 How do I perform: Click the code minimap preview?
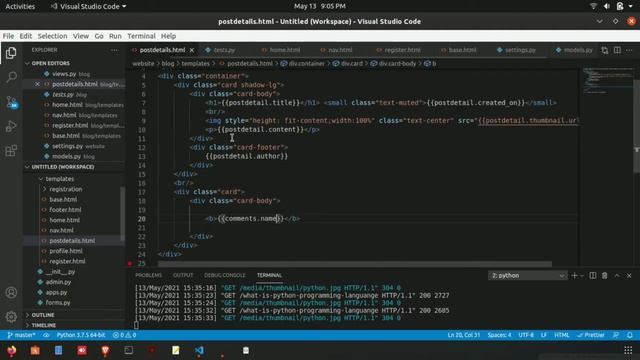coord(608,80)
